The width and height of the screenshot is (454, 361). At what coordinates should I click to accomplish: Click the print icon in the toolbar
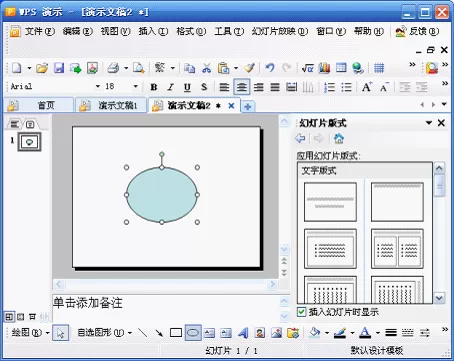coord(113,68)
